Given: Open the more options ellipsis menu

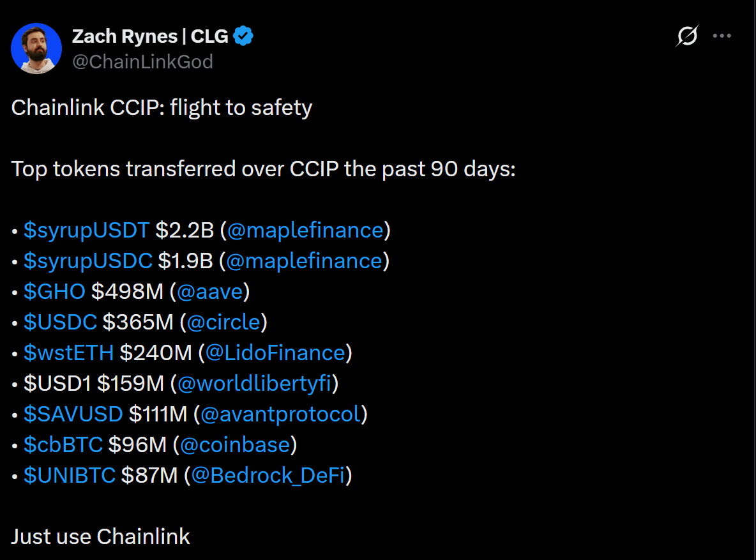Looking at the screenshot, I should [x=722, y=36].
